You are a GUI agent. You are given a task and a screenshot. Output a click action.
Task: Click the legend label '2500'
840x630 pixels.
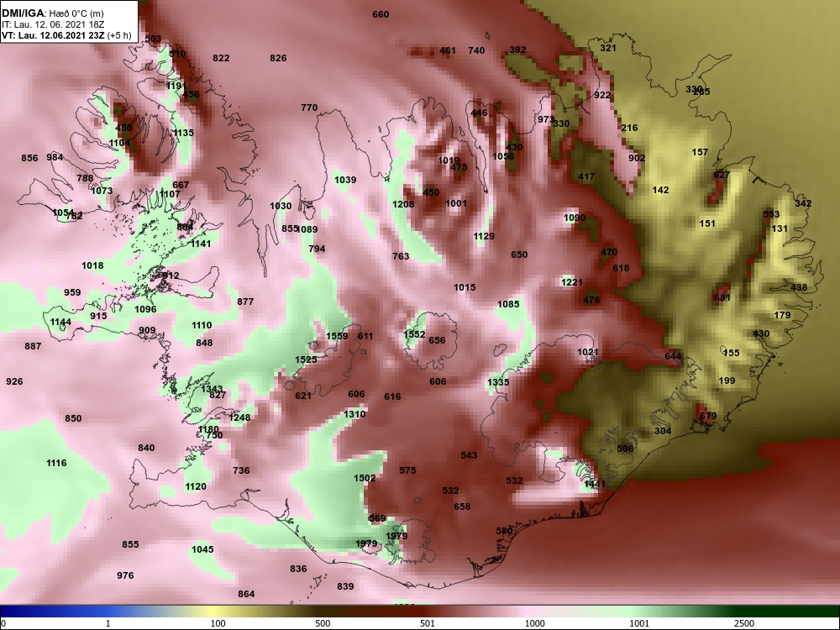coord(744,623)
